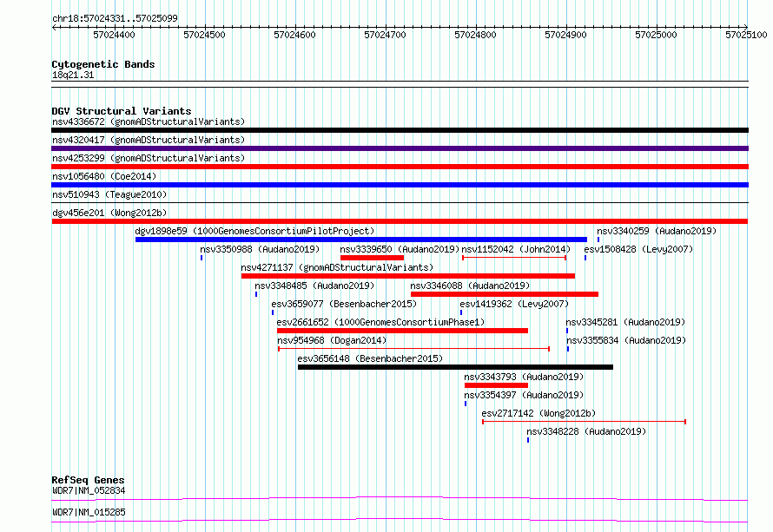This screenshot has width=773, height=532.
Task: Select the nsv1056480 blue variant bar
Action: click(400, 185)
